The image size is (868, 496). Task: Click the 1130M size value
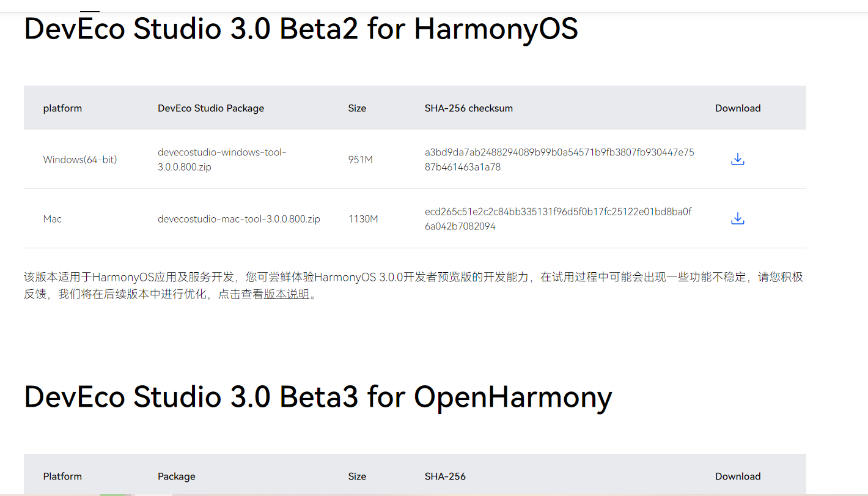pos(363,219)
